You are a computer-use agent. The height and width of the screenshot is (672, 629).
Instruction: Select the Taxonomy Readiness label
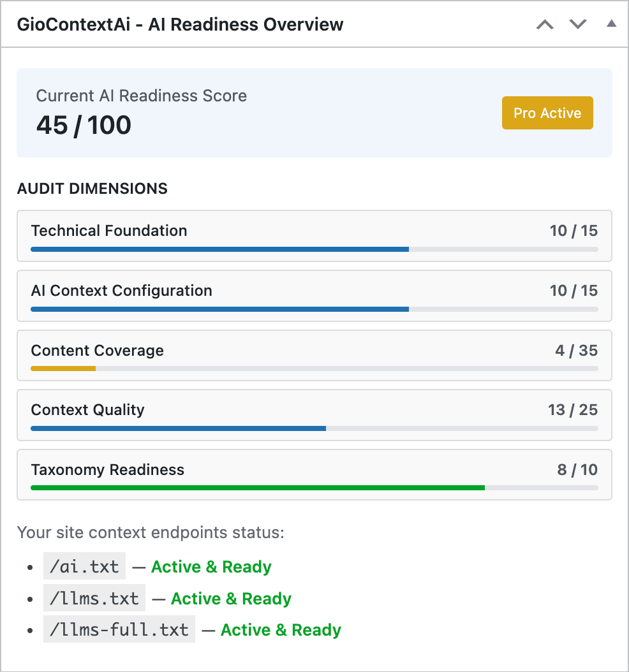(x=108, y=470)
